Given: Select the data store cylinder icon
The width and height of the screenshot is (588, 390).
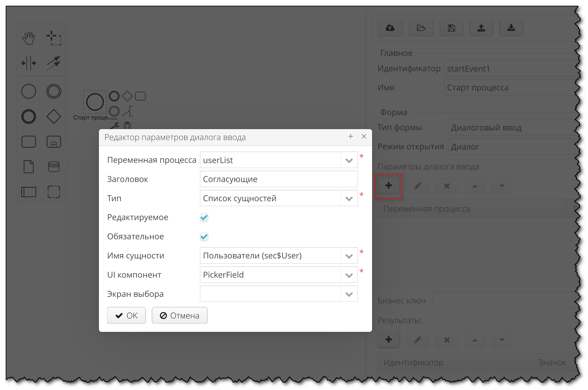Looking at the screenshot, I should (54, 167).
